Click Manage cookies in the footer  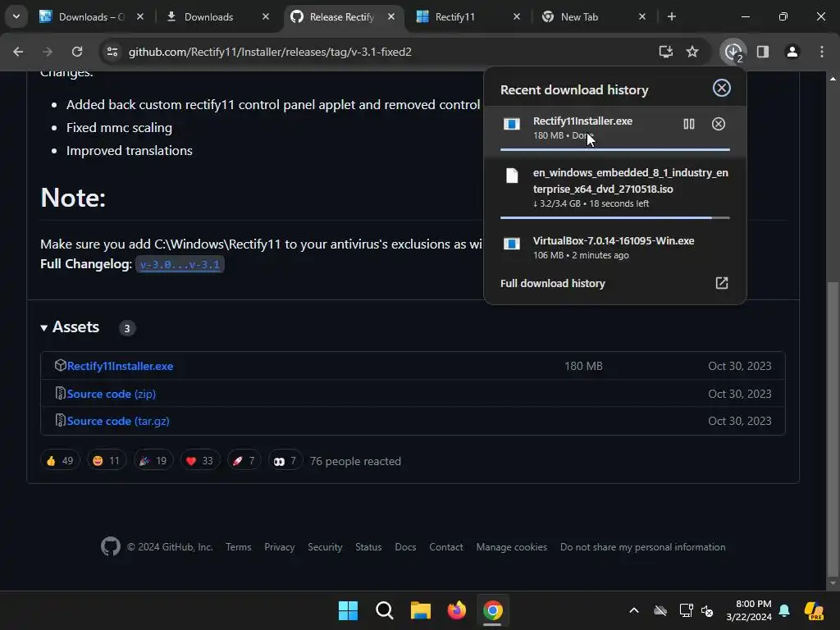tap(512, 547)
